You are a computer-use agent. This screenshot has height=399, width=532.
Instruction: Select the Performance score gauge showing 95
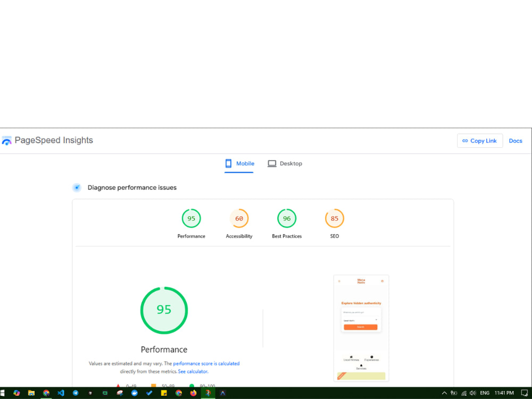pos(191,219)
